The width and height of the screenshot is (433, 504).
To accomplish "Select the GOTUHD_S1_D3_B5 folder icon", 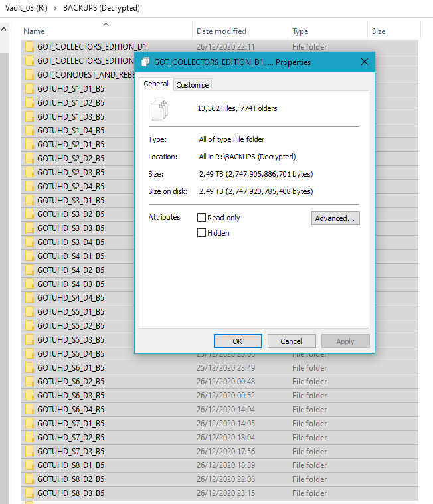I will (29, 116).
